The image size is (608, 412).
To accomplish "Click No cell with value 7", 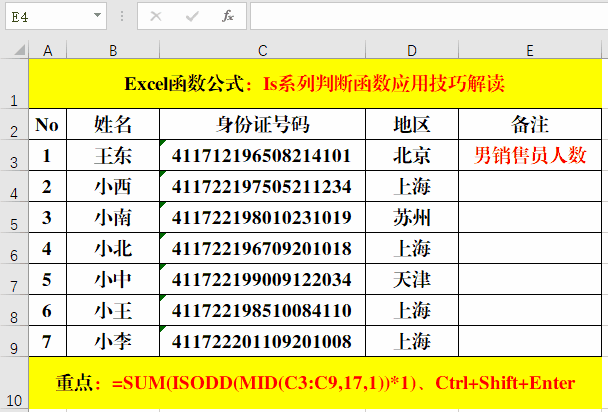I will click(48, 341).
